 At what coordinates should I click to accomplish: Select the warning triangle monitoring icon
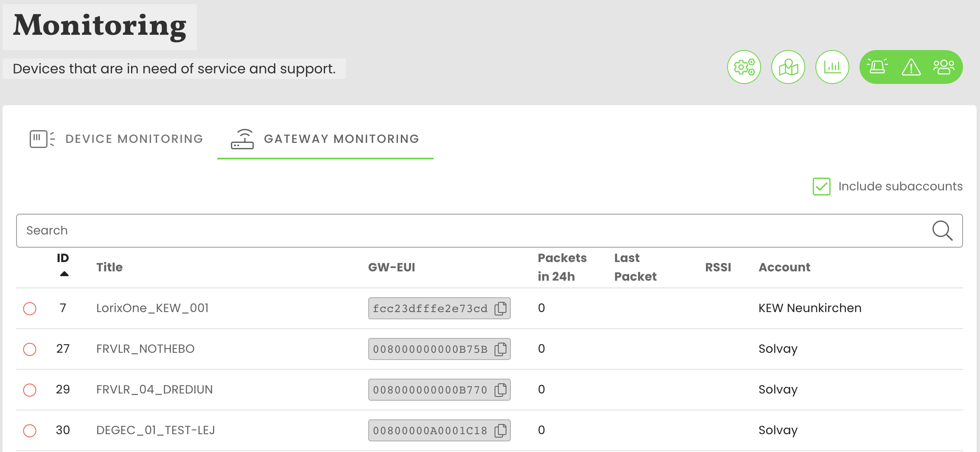pyautogui.click(x=911, y=67)
